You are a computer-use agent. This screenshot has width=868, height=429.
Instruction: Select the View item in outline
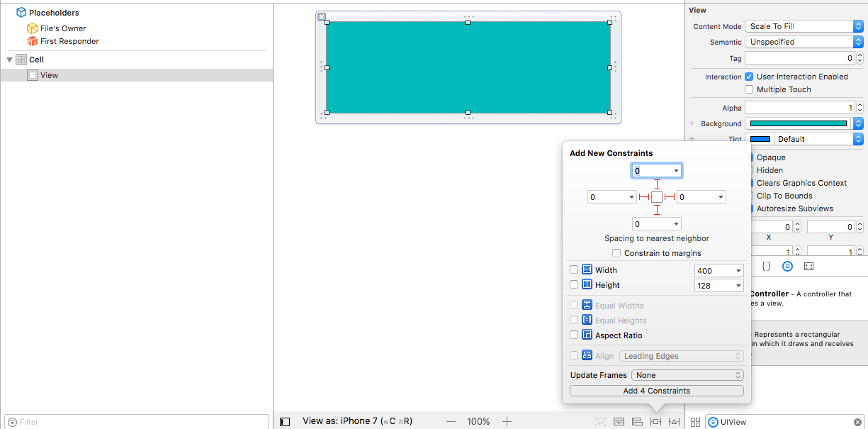click(137, 75)
